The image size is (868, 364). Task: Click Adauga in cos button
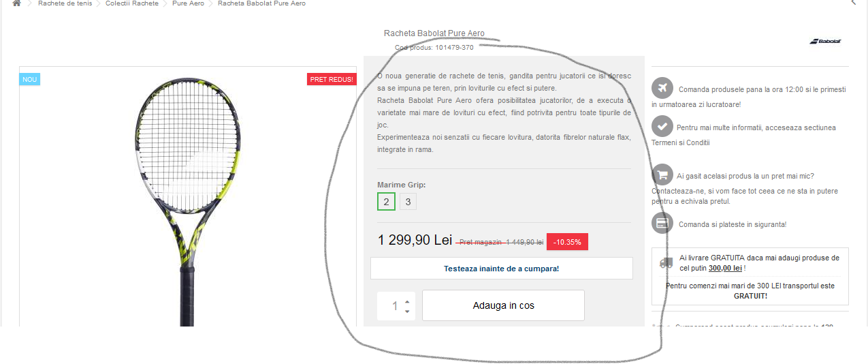tap(503, 305)
